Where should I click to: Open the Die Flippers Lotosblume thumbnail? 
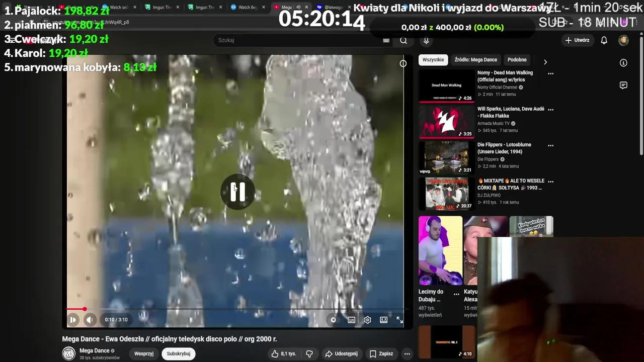(446, 157)
